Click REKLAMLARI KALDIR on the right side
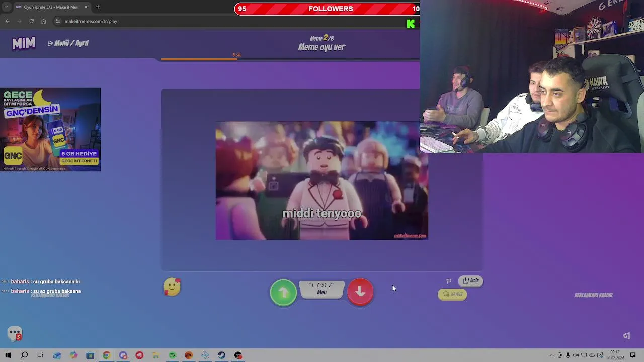Viewport: 644px width, 362px height. click(594, 295)
